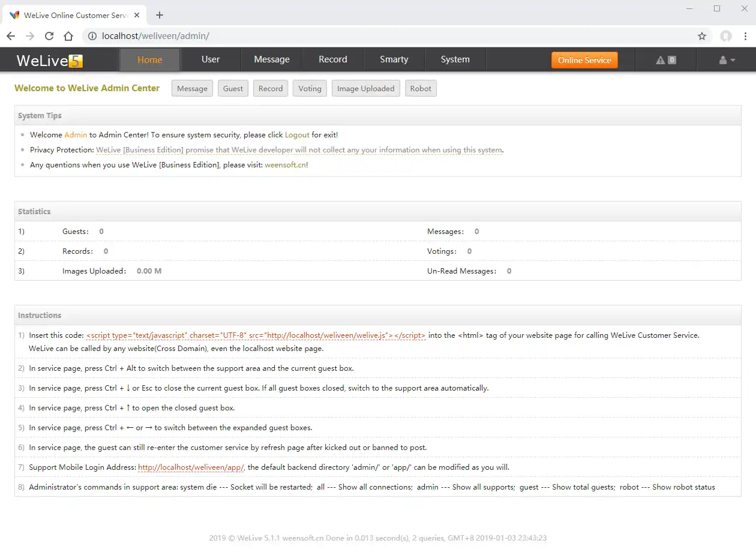Open the System menu
Image resolution: width=756 pixels, height=552 pixels.
pyautogui.click(x=455, y=59)
